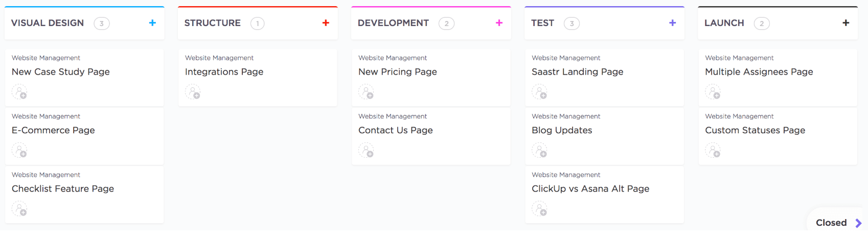This screenshot has width=868, height=238.
Task: Add task in Visual Design column
Action: (x=152, y=23)
